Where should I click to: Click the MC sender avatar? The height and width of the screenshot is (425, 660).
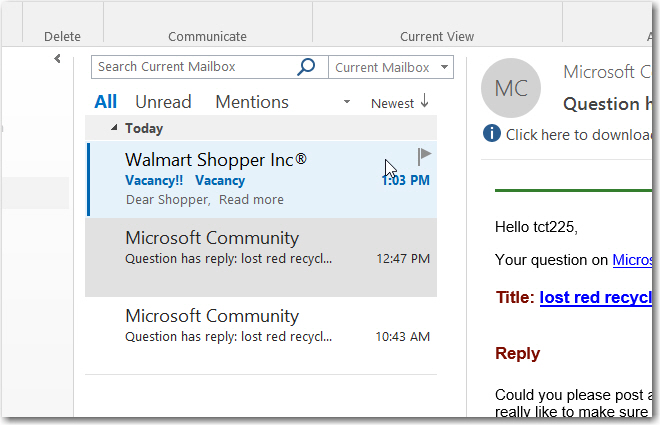click(511, 88)
